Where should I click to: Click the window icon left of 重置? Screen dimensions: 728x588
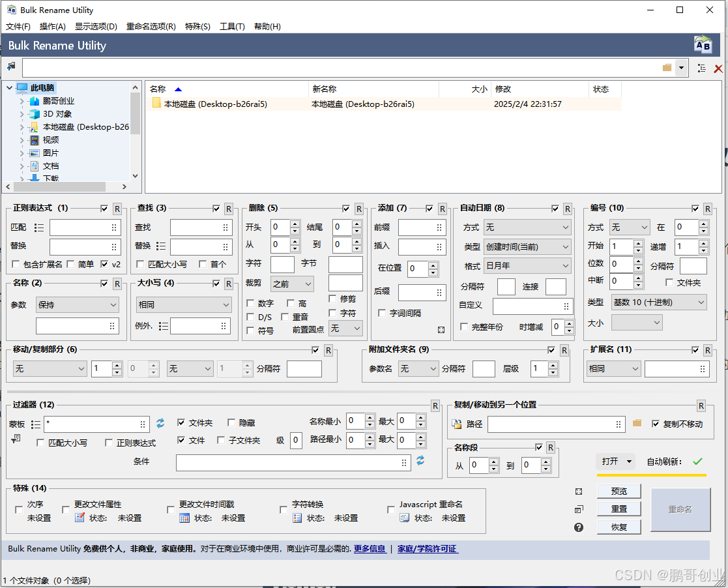tap(579, 509)
